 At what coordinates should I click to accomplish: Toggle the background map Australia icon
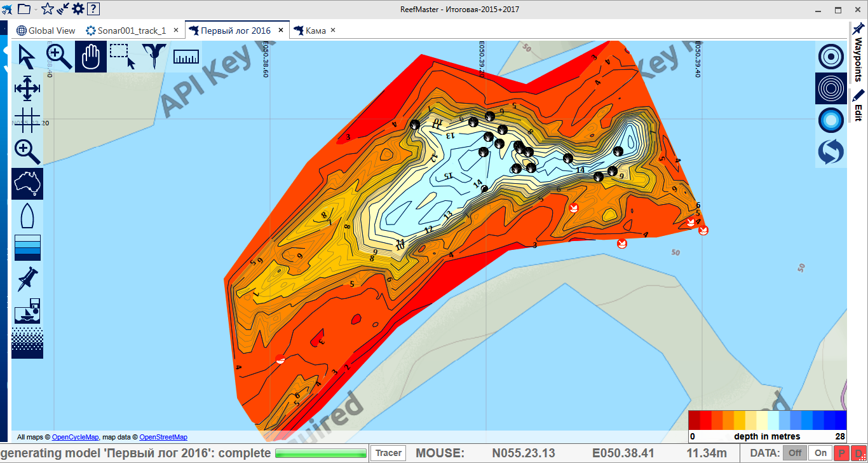(27, 184)
